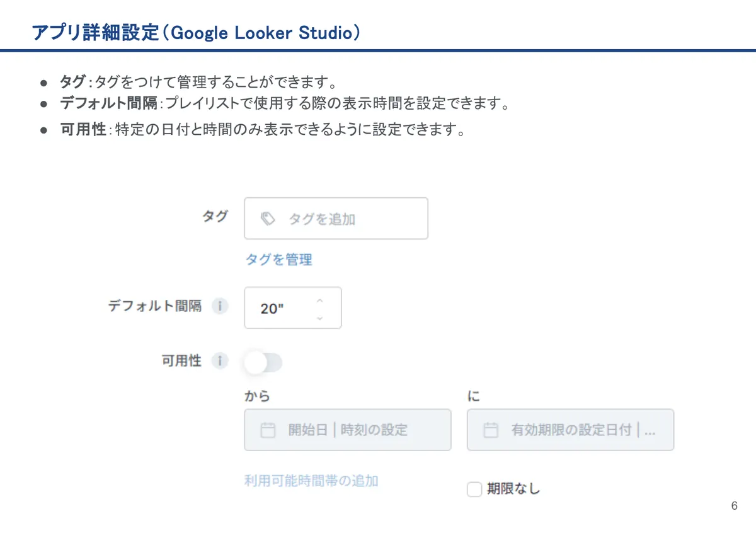
Task: Click the 利用可能時間帯の追加 link
Action: coord(311,481)
